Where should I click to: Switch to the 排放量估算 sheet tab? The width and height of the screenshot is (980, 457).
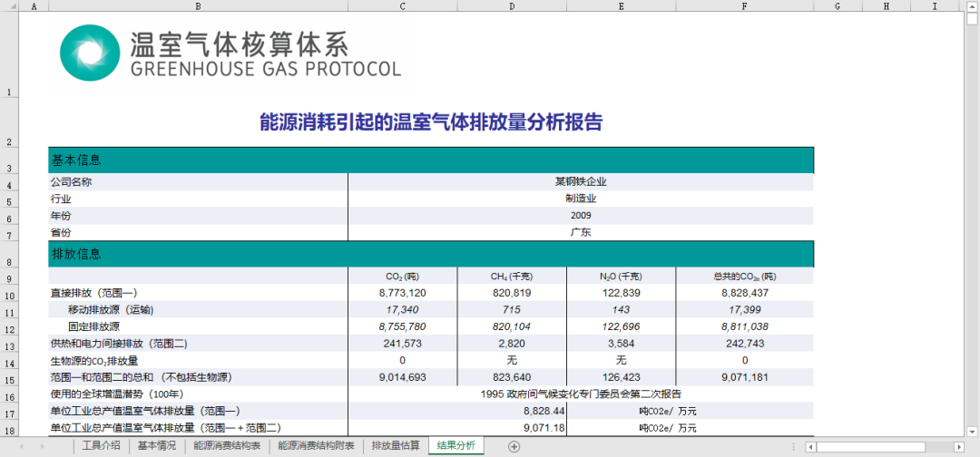click(x=396, y=446)
